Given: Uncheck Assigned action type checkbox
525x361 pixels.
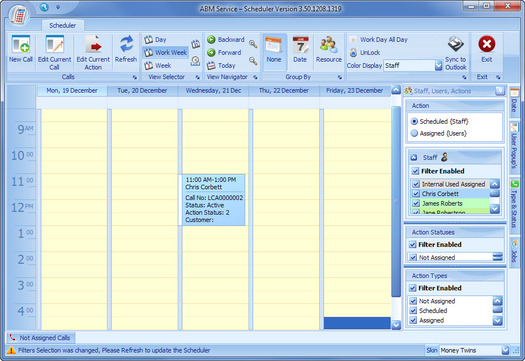Looking at the screenshot, I should [414, 320].
